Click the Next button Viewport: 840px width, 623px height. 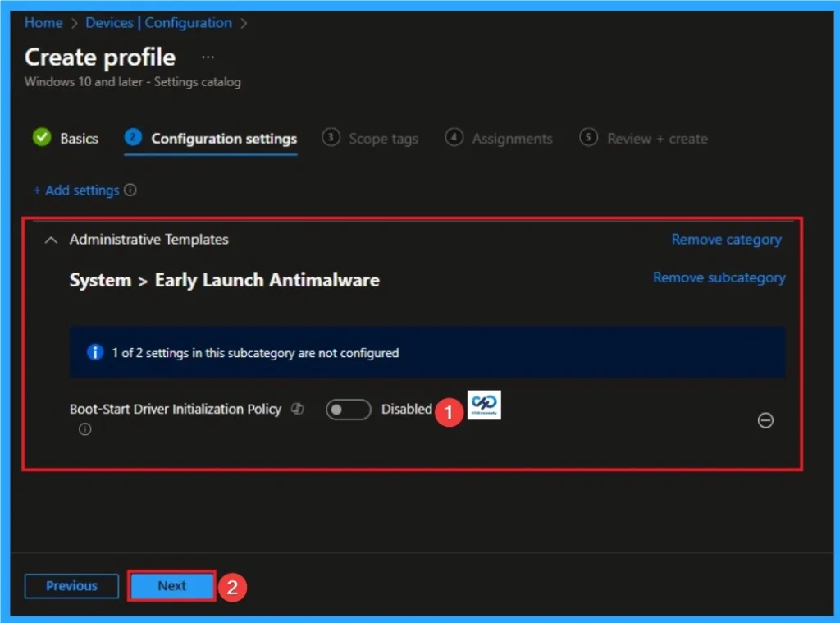click(x=171, y=586)
